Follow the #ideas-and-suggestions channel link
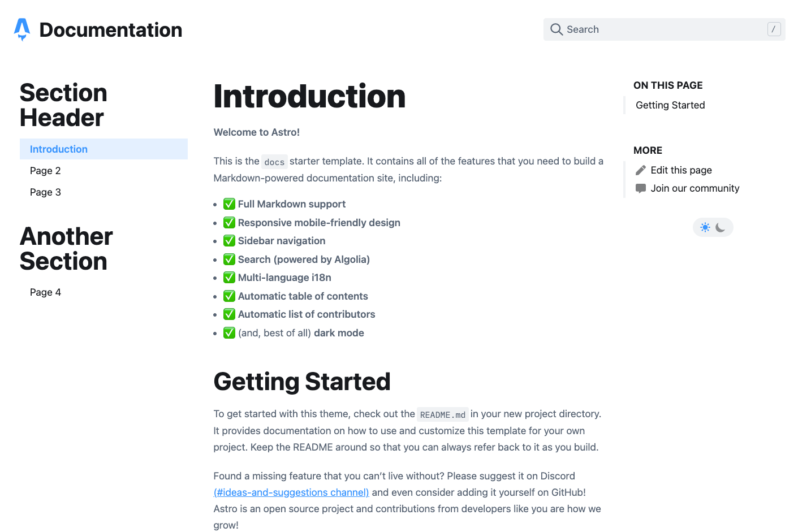Viewport: 798px width, 532px height. [x=291, y=492]
